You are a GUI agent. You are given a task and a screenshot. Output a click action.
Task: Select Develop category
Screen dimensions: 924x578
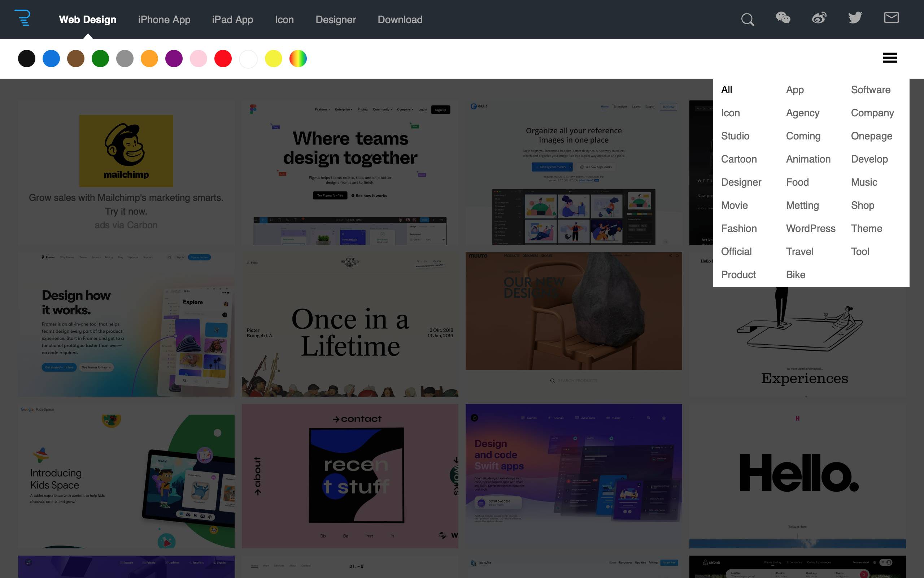869,159
